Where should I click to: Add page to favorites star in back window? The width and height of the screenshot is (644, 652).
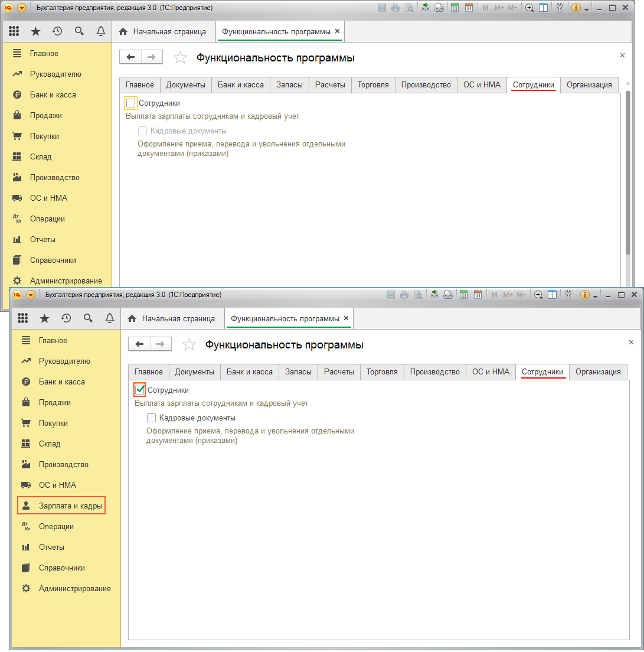point(180,58)
